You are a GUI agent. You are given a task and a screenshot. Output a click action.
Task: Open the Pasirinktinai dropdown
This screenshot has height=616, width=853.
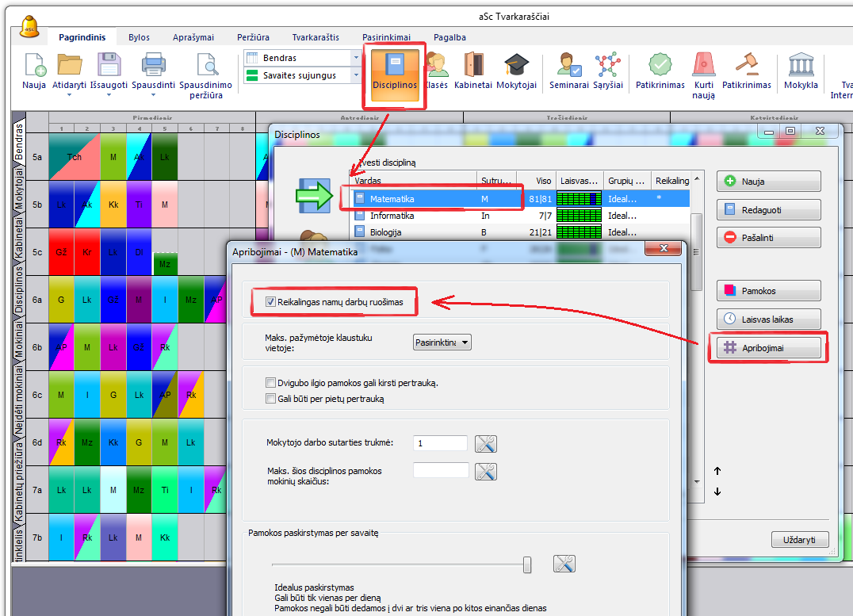(442, 342)
